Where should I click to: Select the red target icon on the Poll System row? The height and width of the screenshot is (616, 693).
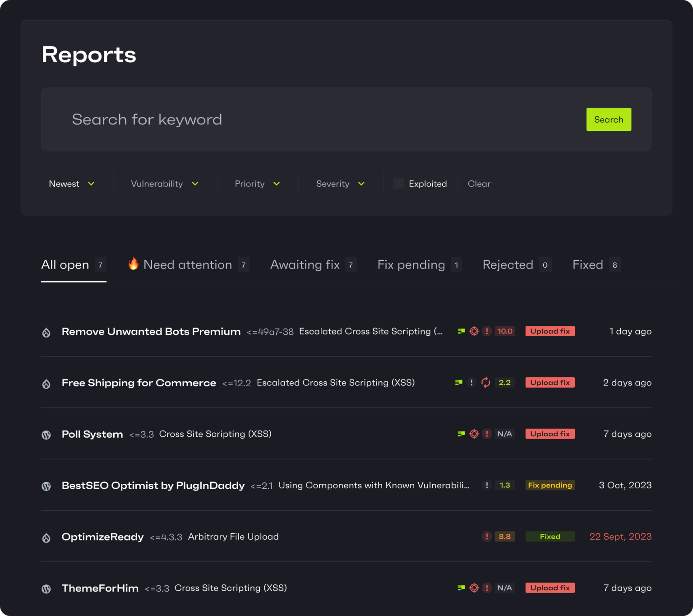[474, 434]
